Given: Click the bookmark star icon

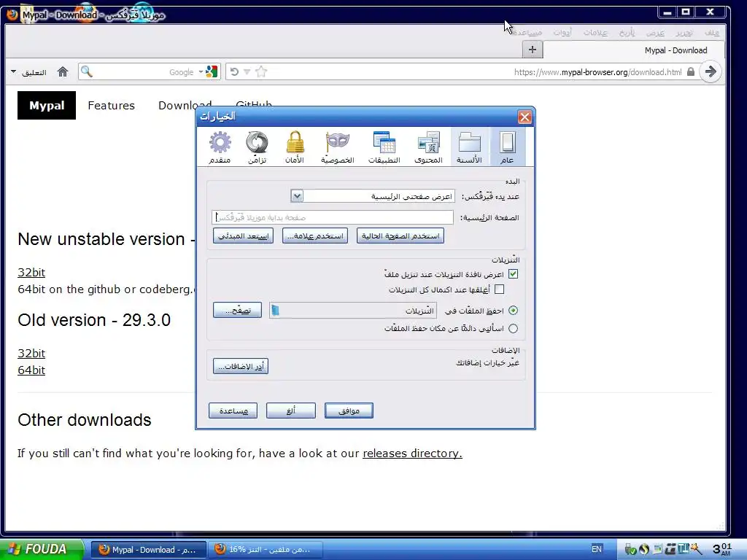Looking at the screenshot, I should point(261,72).
